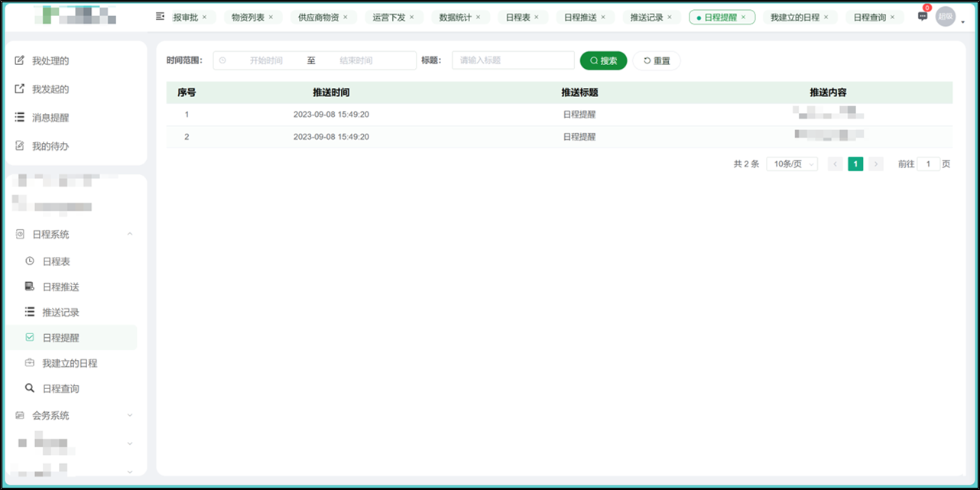Click the 日程查询 magnifier icon in sidebar
This screenshot has height=490, width=980.
click(x=30, y=388)
